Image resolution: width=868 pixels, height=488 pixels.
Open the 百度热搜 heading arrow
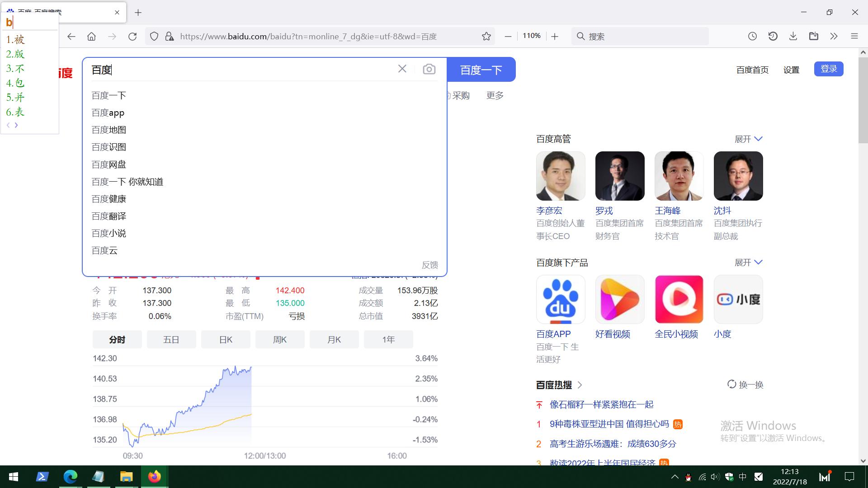point(580,385)
